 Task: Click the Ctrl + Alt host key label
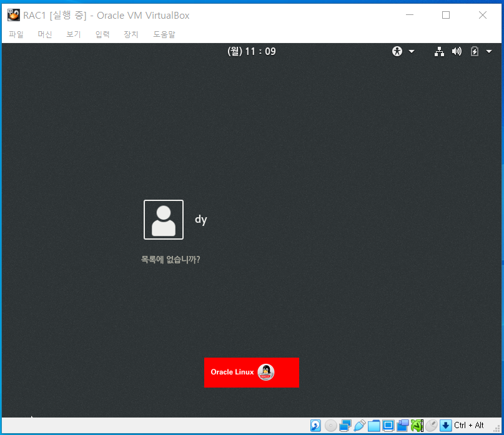pyautogui.click(x=468, y=426)
